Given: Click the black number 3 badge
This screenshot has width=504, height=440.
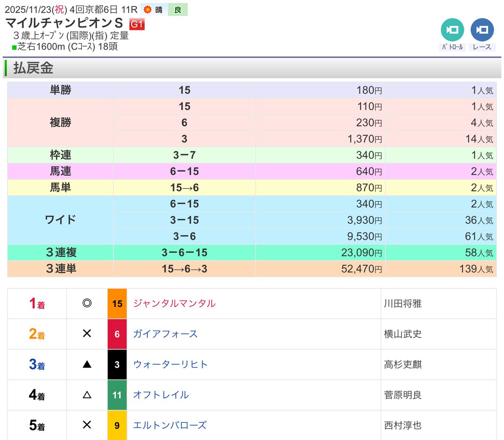Looking at the screenshot, I should pos(117,364).
